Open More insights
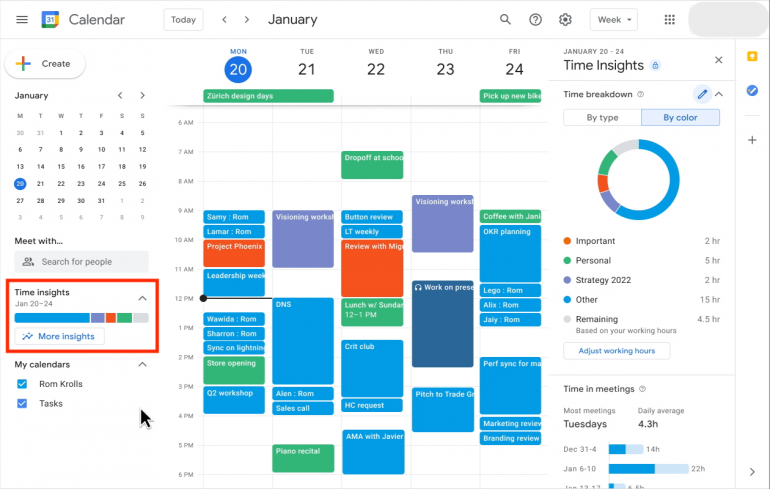Image resolution: width=770 pixels, height=489 pixels. coord(59,336)
